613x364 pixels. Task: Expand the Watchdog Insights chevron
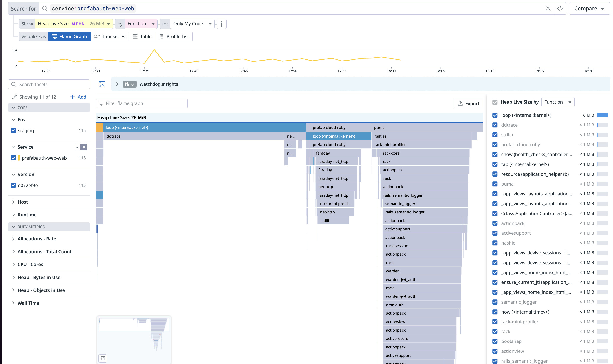(117, 84)
